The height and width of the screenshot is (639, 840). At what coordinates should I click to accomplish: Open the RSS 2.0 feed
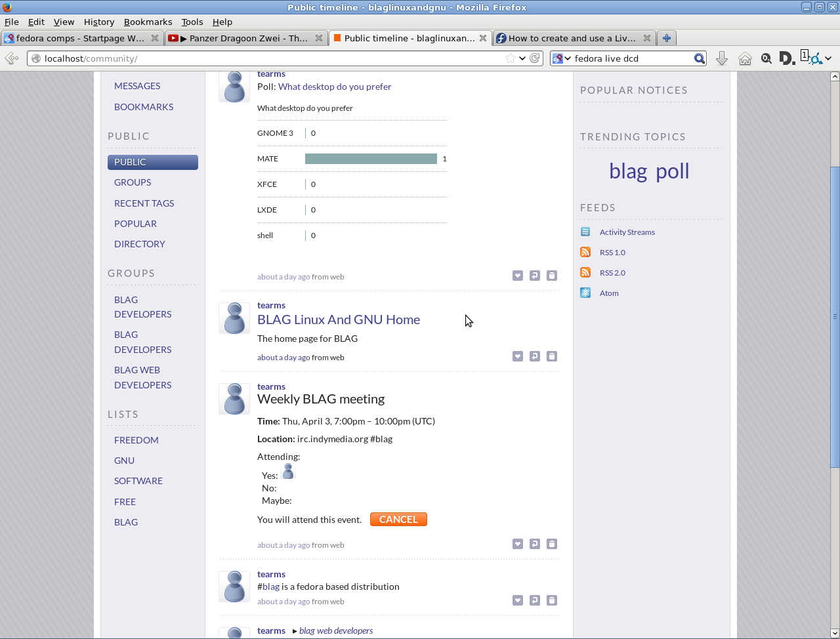click(612, 273)
